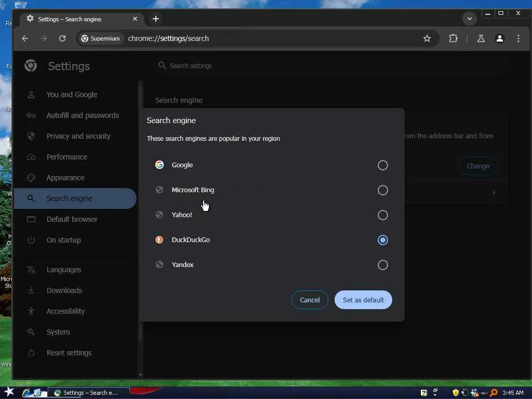Screen dimensions: 532x399
Task: Select the Yandex radio button
Action: (382, 265)
